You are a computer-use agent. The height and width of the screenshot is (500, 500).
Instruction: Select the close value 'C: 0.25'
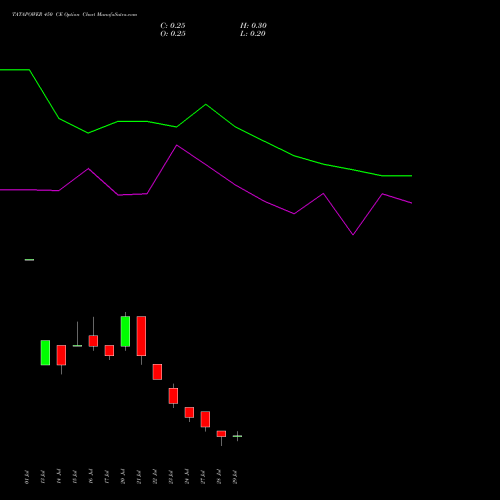(173, 26)
